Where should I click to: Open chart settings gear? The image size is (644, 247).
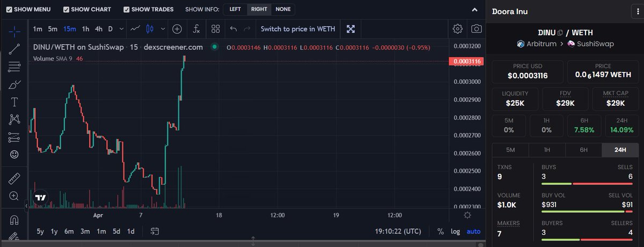457,28
